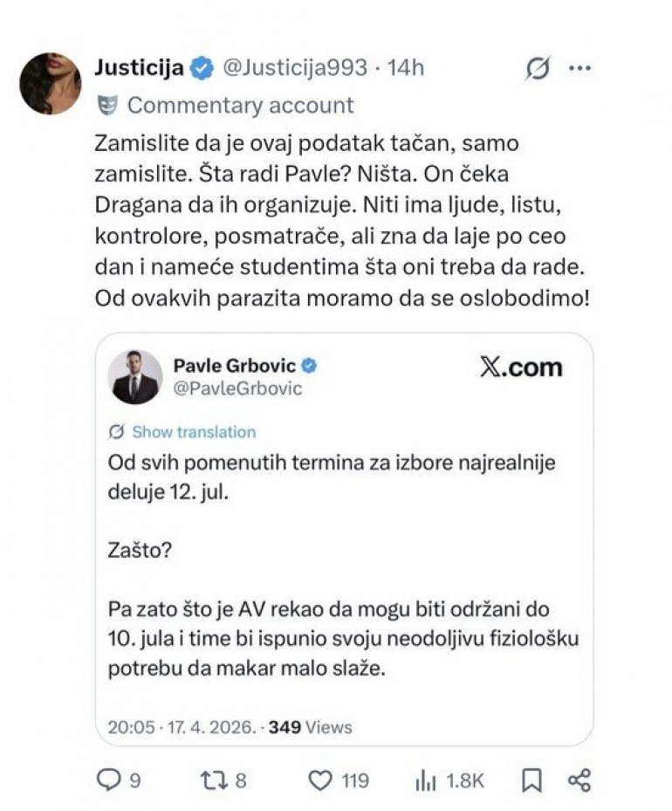Click the X.com logo

click(x=521, y=367)
